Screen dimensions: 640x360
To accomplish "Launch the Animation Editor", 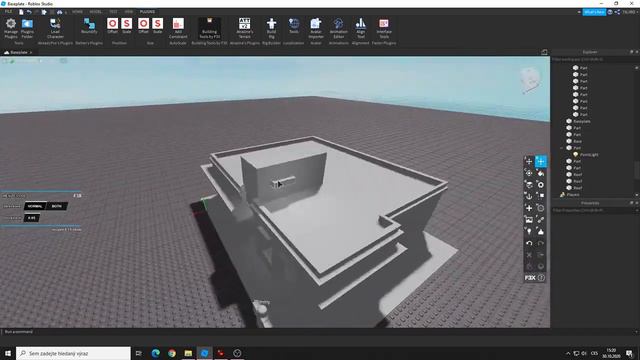I will click(x=338, y=28).
